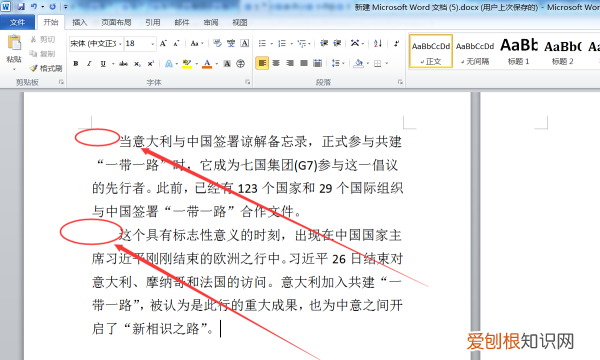
Task: Expand the bullets list dropdown arrow
Action: tap(272, 44)
